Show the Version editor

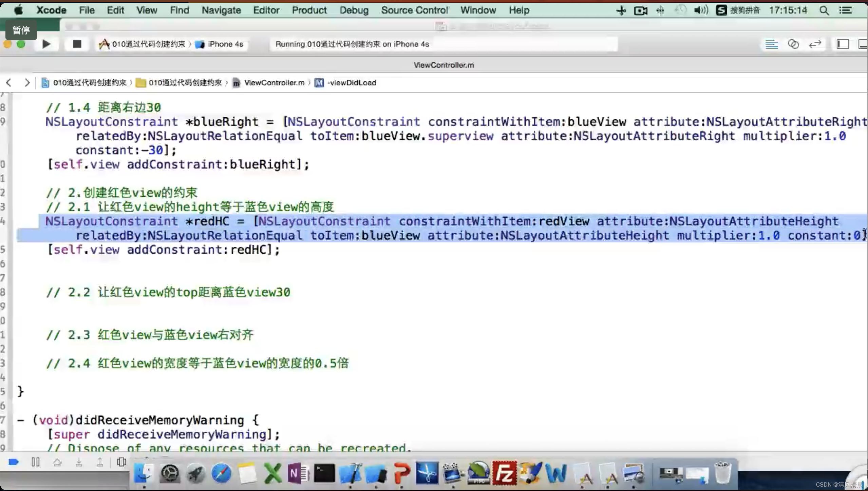click(815, 44)
